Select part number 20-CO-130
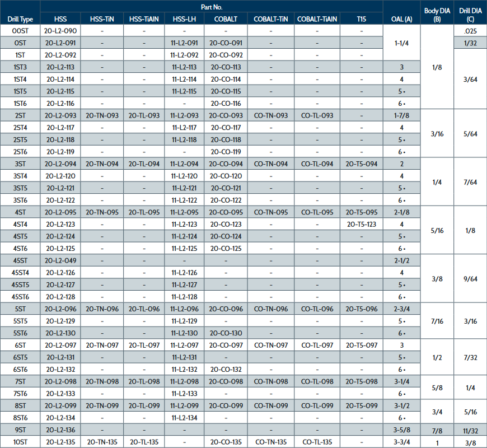 click(x=227, y=333)
